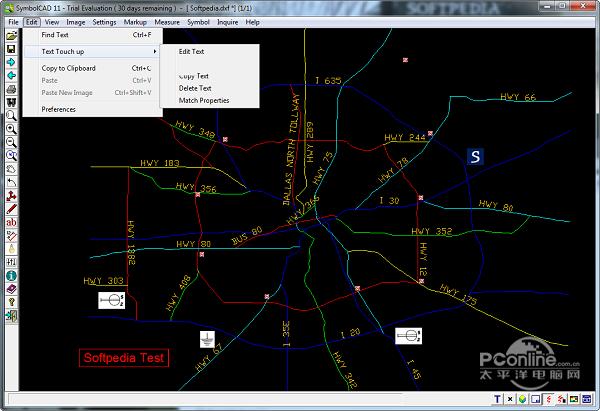Screen dimensions: 600x411
Task: Select the hand pan tool
Action: point(11,169)
